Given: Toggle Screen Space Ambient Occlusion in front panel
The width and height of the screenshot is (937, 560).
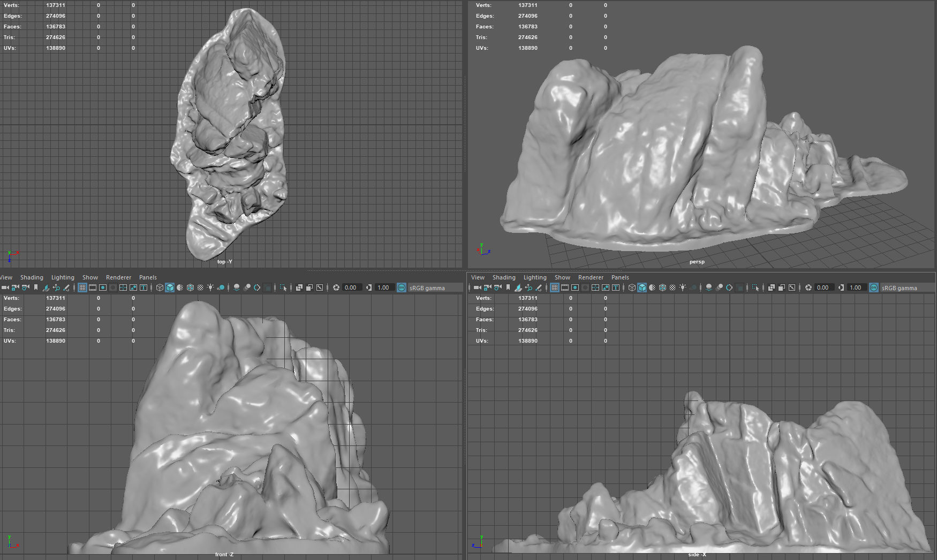Looking at the screenshot, I should click(236, 287).
